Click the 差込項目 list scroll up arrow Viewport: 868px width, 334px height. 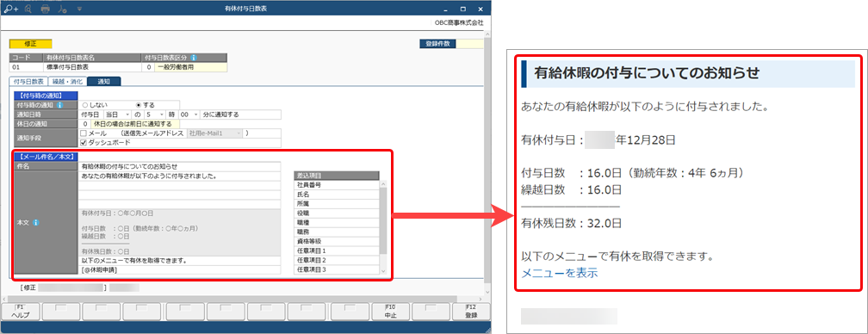click(382, 184)
